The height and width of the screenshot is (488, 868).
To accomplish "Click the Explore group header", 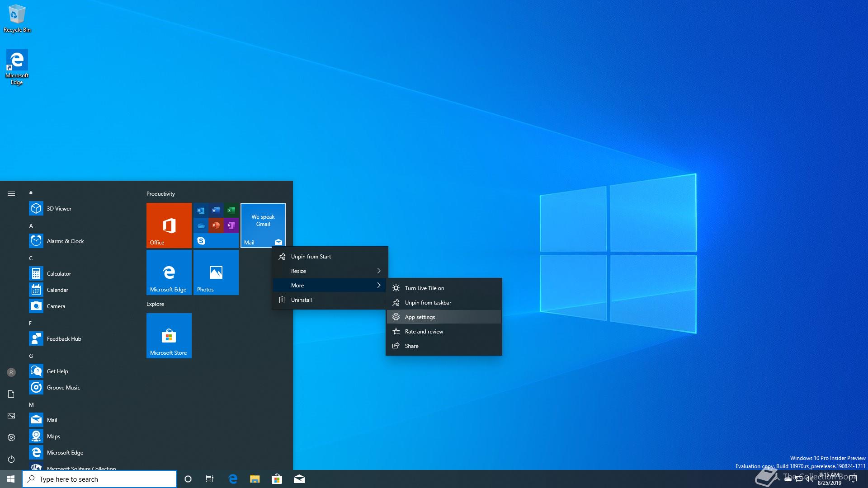I will click(155, 304).
